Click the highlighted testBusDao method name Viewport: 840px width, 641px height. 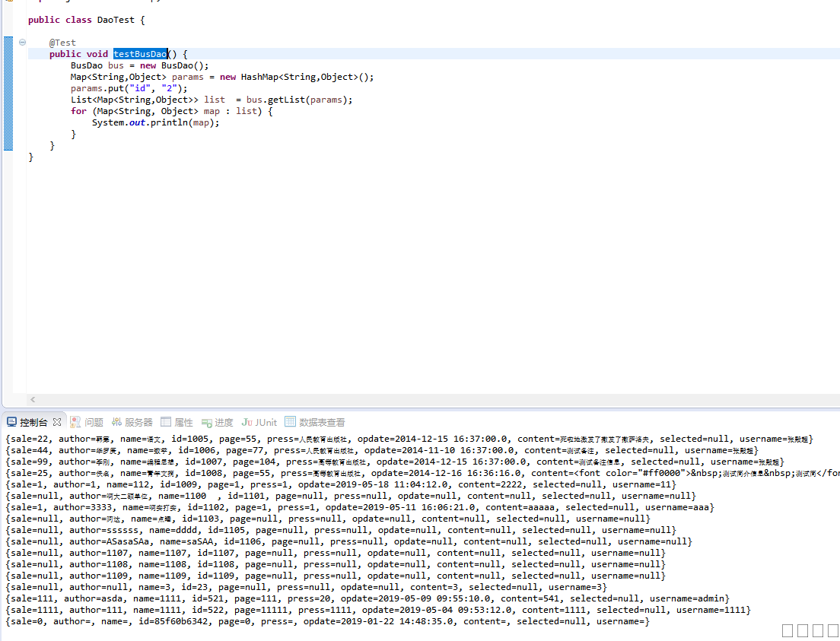click(x=140, y=54)
